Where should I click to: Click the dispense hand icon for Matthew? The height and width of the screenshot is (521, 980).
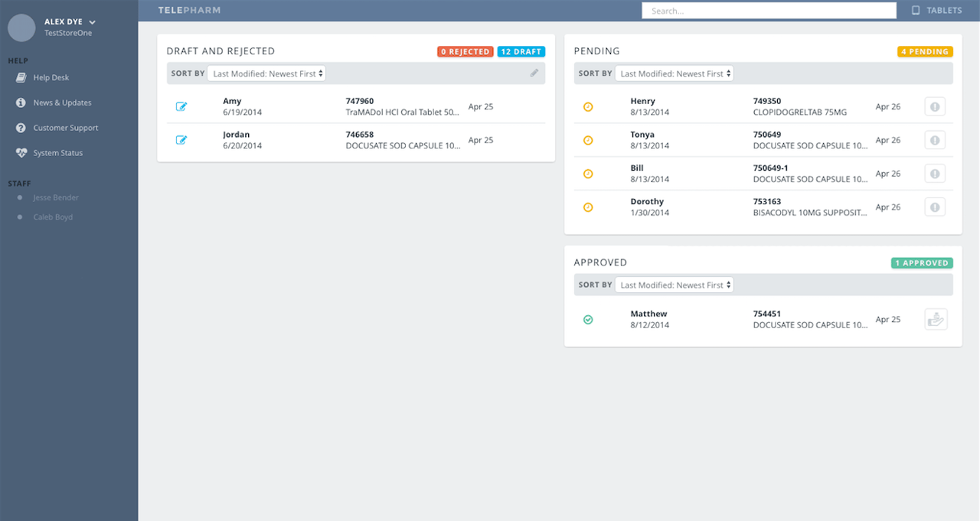coord(935,320)
